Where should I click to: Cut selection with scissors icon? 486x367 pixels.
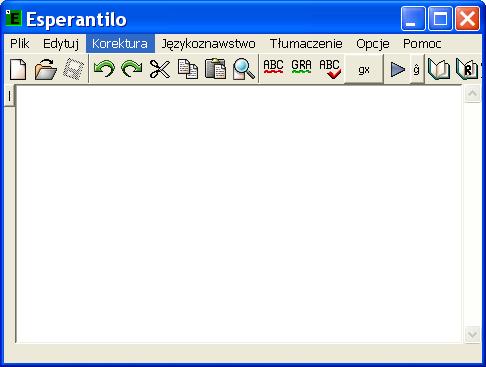tap(160, 69)
